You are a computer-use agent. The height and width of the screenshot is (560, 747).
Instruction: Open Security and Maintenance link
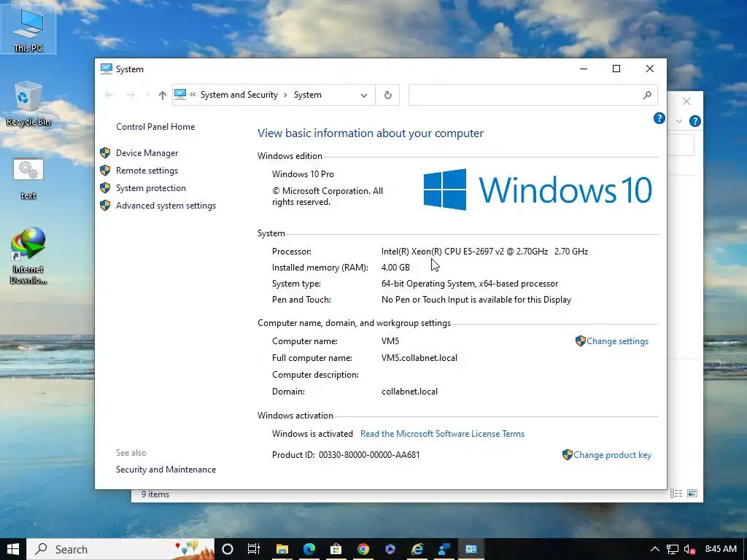click(166, 470)
